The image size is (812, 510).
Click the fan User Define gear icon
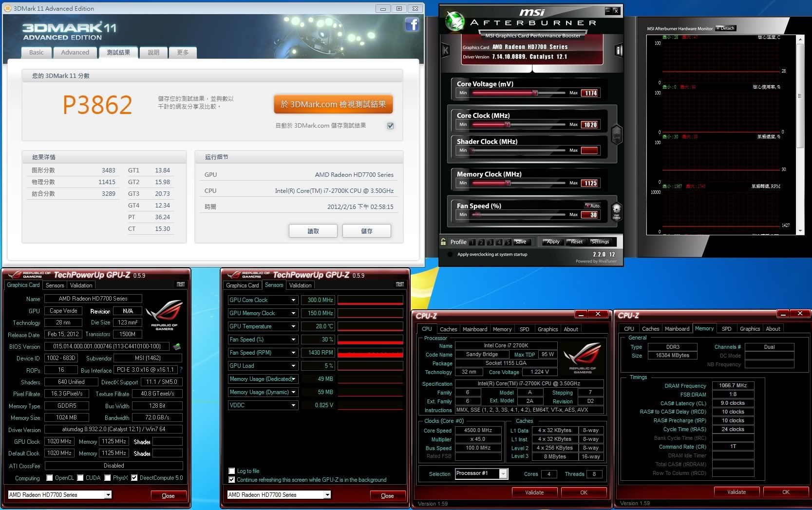[616, 211]
